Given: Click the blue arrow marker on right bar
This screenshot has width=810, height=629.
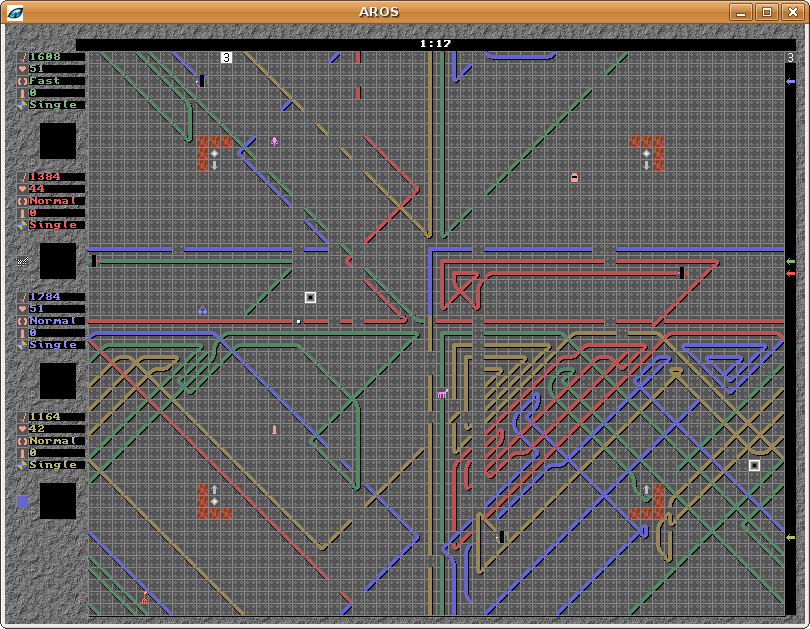Looking at the screenshot, I should 790,82.
